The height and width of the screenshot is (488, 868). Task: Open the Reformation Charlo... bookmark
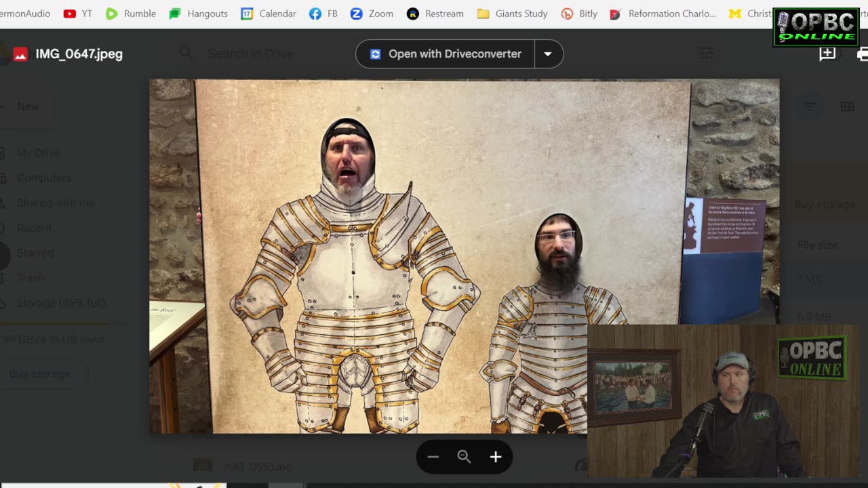(x=663, y=14)
